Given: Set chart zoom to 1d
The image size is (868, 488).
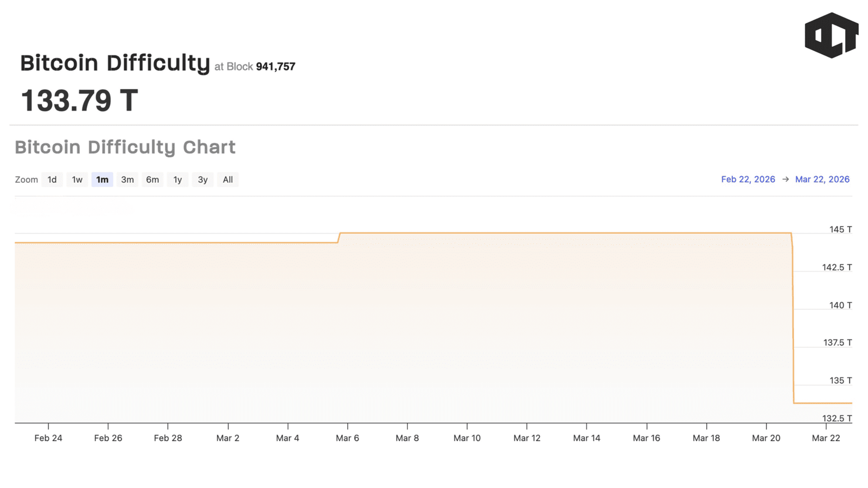Looking at the screenshot, I should point(52,179).
